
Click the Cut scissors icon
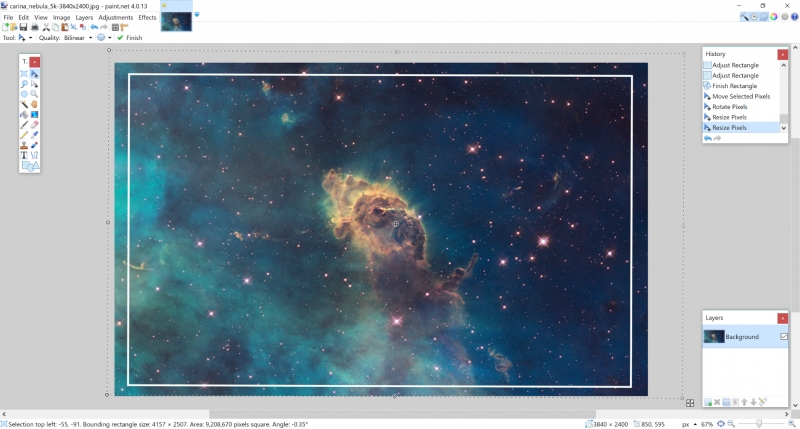pos(46,27)
